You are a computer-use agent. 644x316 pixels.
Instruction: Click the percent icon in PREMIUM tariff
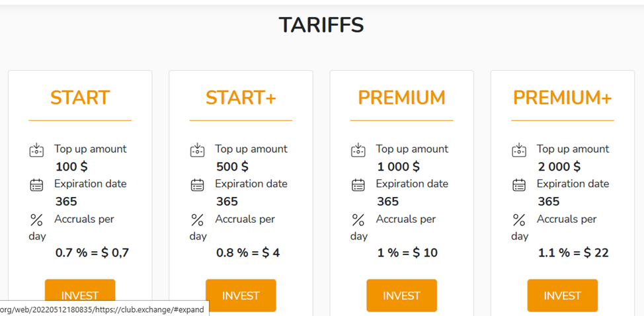[x=358, y=219]
